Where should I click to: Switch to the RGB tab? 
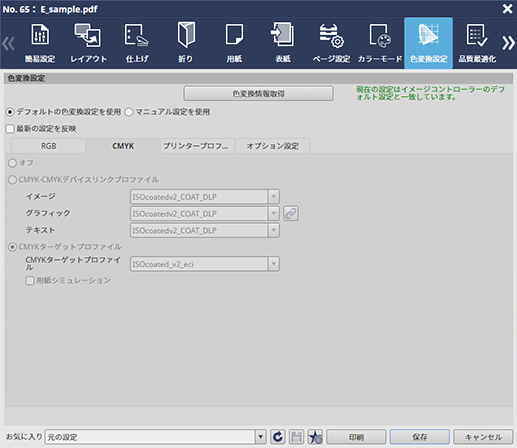(49, 146)
